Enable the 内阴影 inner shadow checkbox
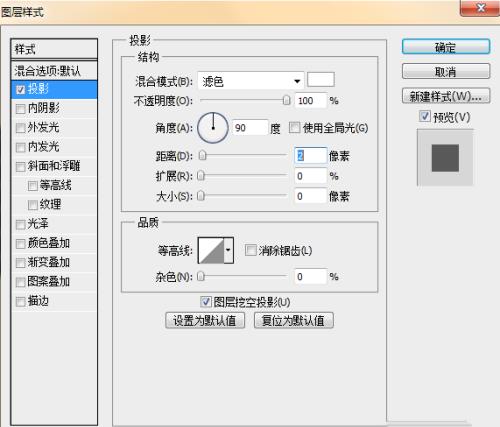Viewport: 500px width, 427px height. (x=21, y=109)
